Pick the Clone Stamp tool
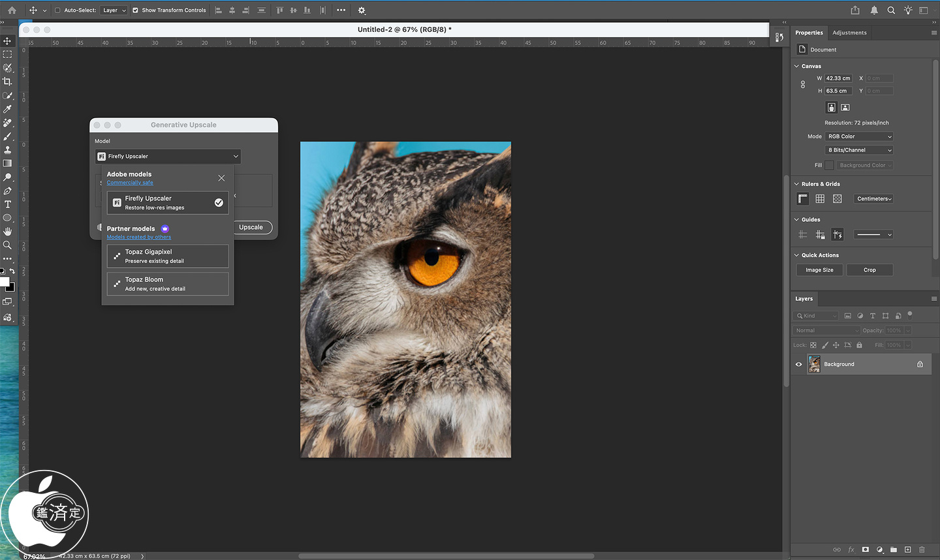Viewport: 940px width, 560px height. pyautogui.click(x=7, y=150)
